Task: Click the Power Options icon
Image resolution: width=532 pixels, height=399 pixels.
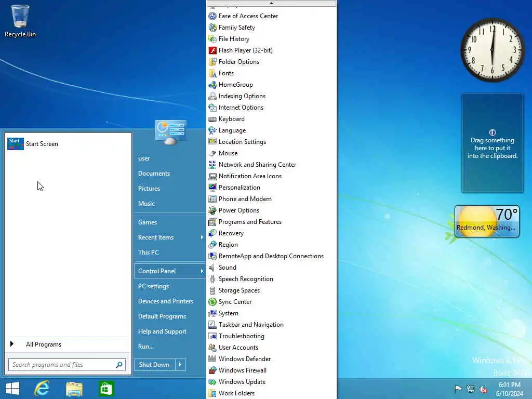Action: point(212,210)
